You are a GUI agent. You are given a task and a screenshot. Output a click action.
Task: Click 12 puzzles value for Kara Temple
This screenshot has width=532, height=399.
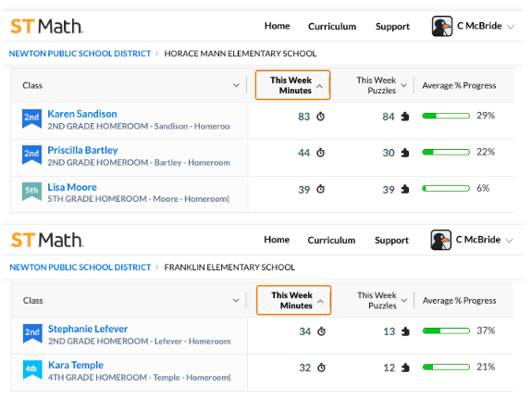point(390,368)
